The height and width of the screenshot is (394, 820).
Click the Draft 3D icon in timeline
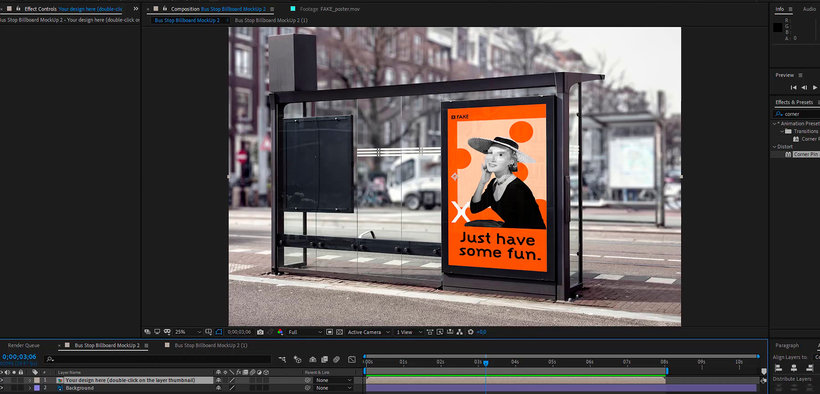coord(298,359)
